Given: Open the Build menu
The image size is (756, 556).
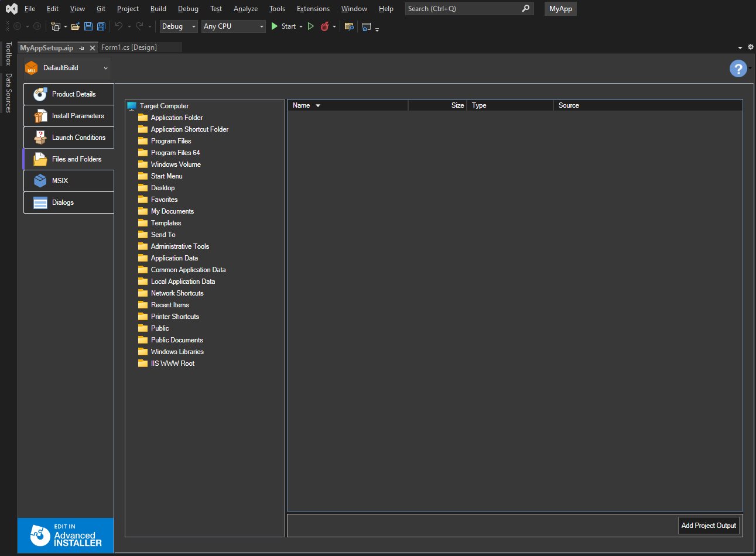Looking at the screenshot, I should (x=158, y=9).
